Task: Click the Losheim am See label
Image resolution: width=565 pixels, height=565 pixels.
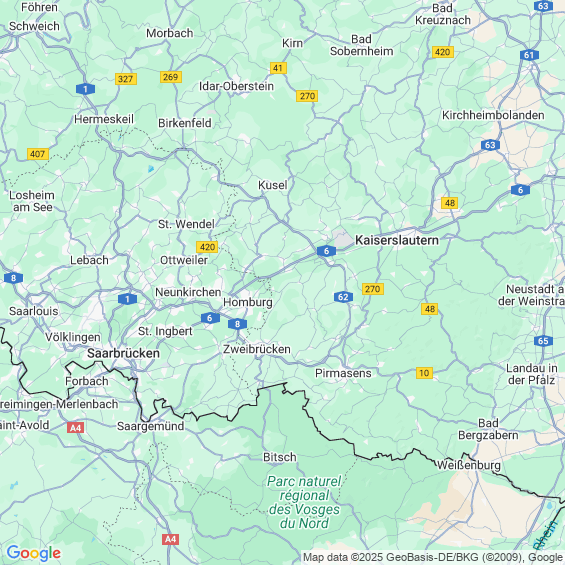Action: click(x=32, y=201)
